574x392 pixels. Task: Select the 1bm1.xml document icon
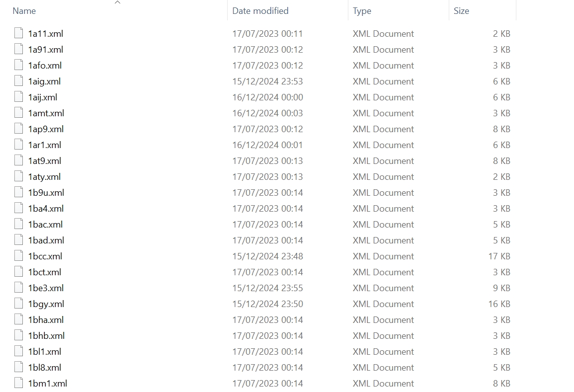point(19,383)
